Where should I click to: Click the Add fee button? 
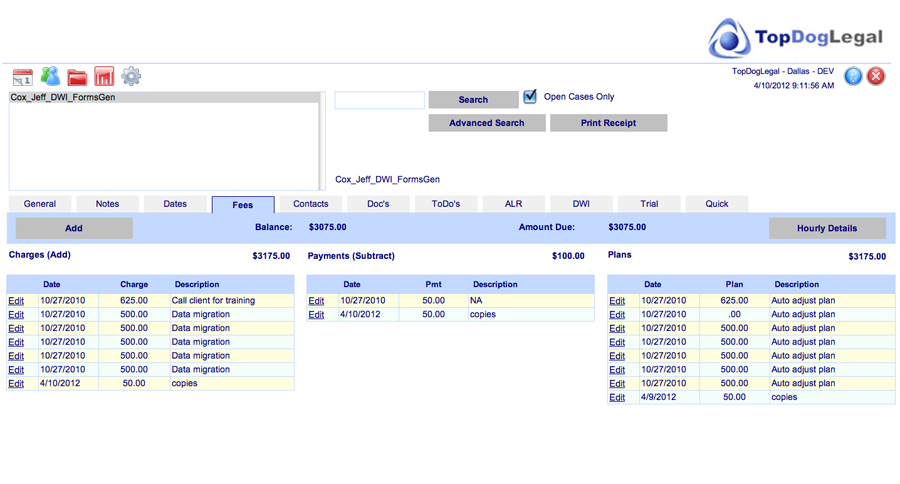(x=74, y=228)
